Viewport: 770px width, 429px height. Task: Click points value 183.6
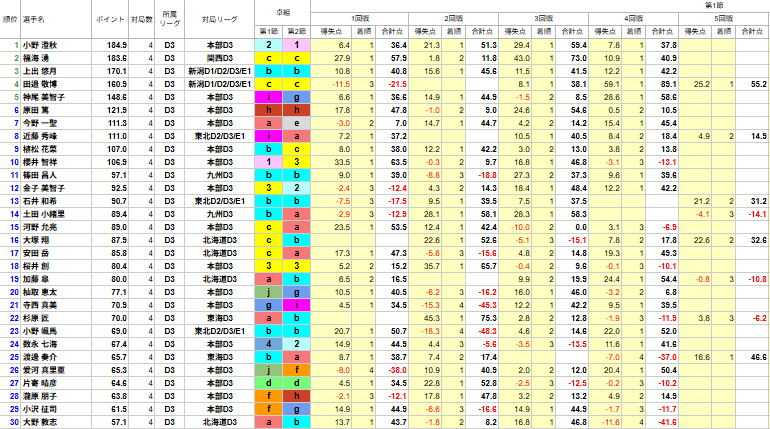(x=117, y=58)
